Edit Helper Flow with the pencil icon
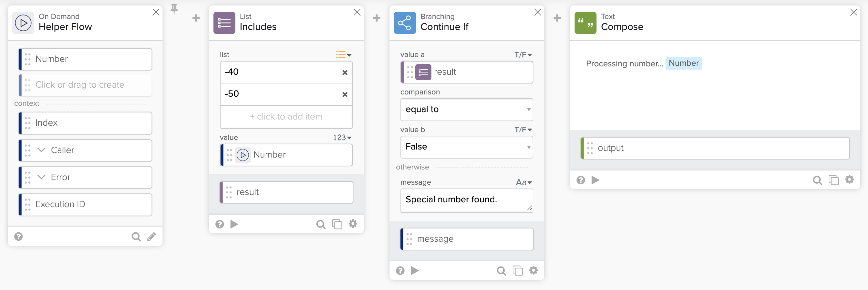 point(152,237)
